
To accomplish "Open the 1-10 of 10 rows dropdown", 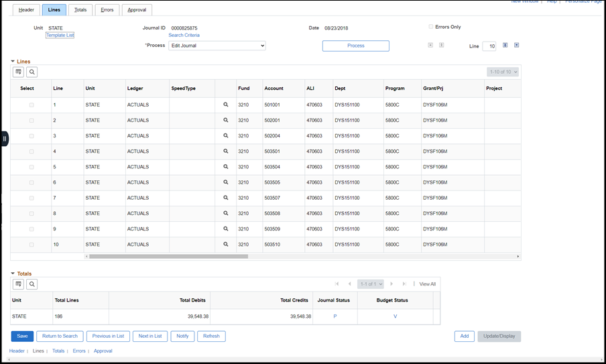I will coord(502,72).
